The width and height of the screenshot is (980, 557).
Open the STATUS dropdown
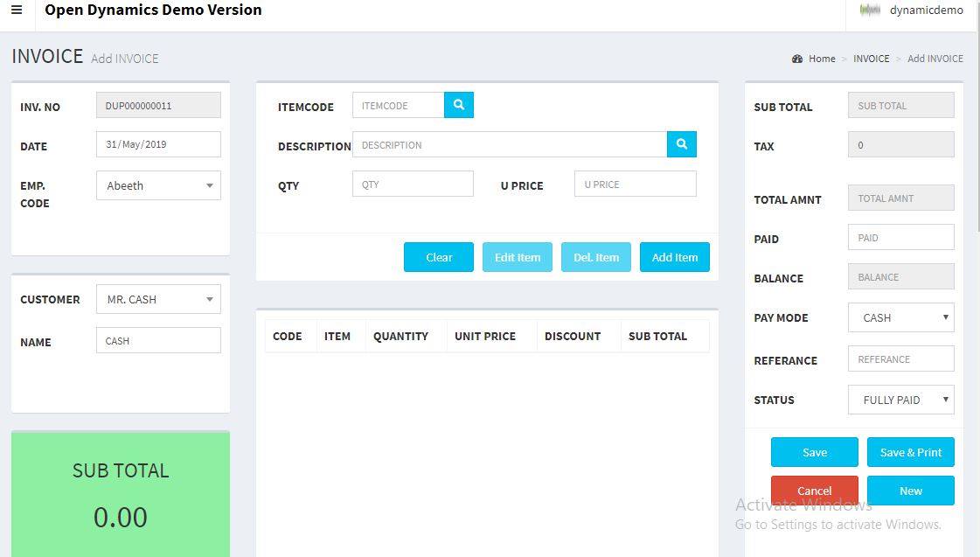coord(900,400)
